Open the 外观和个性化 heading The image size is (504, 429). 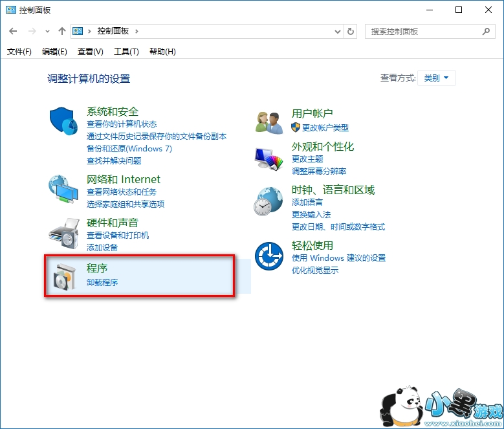point(323,146)
